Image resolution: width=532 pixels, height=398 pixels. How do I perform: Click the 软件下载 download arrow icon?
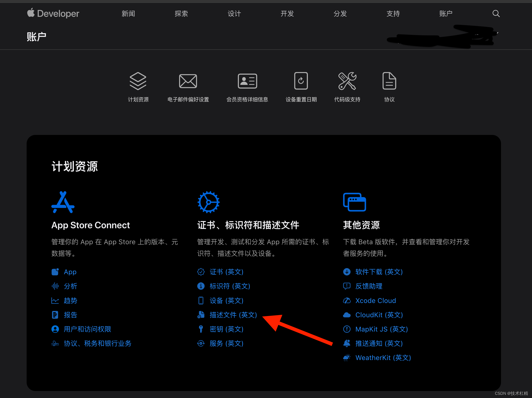(x=347, y=272)
